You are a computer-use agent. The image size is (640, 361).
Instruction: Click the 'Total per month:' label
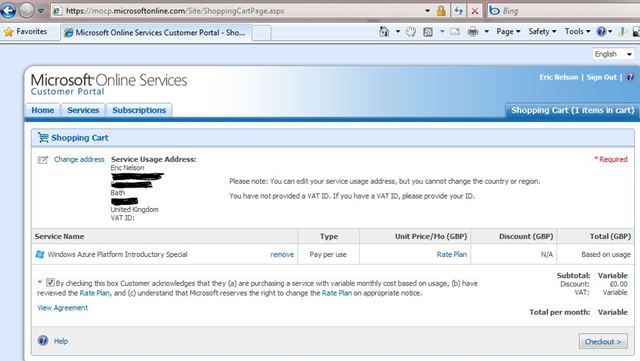click(560, 312)
